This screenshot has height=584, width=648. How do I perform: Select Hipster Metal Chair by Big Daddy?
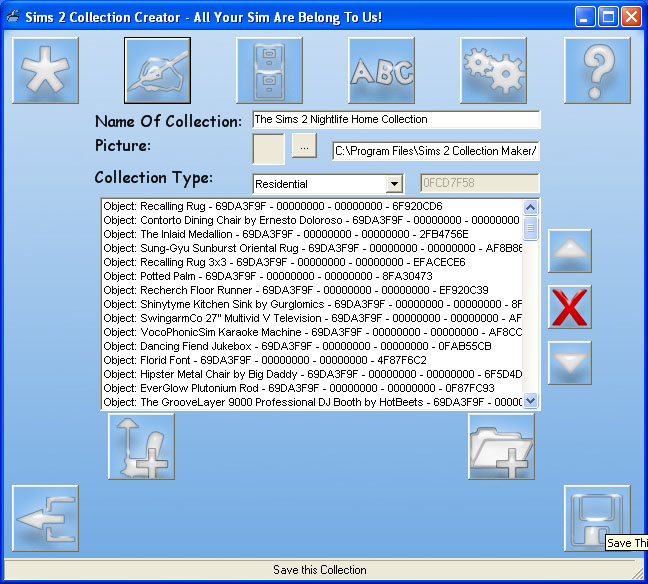[x=312, y=374]
